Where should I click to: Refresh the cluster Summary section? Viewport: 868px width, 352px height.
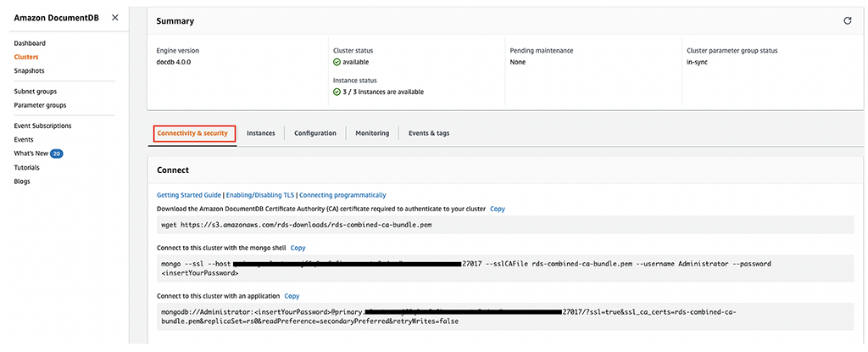[x=847, y=21]
